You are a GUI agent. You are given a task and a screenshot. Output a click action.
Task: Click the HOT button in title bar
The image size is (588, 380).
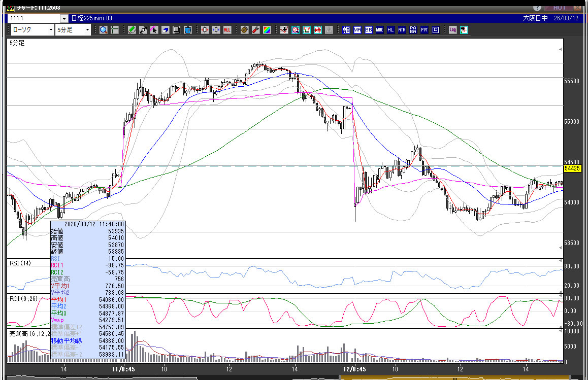[559, 8]
